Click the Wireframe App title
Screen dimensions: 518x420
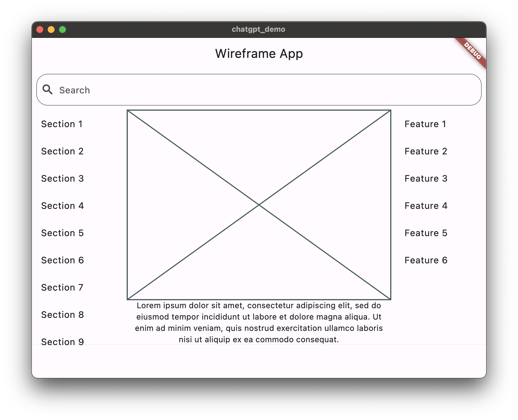pyautogui.click(x=259, y=54)
